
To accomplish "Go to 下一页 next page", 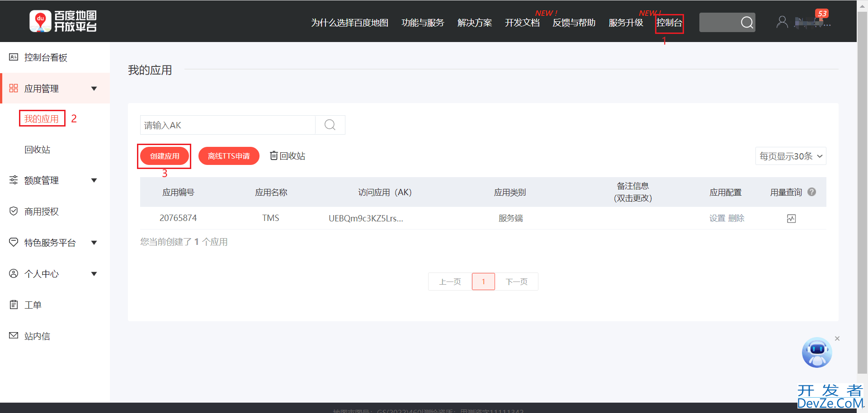I will [517, 282].
